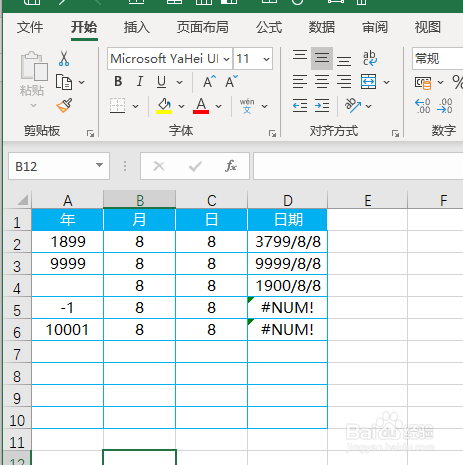Switch to the 开始 tab
Viewport: 463px width, 465px height.
(x=84, y=27)
